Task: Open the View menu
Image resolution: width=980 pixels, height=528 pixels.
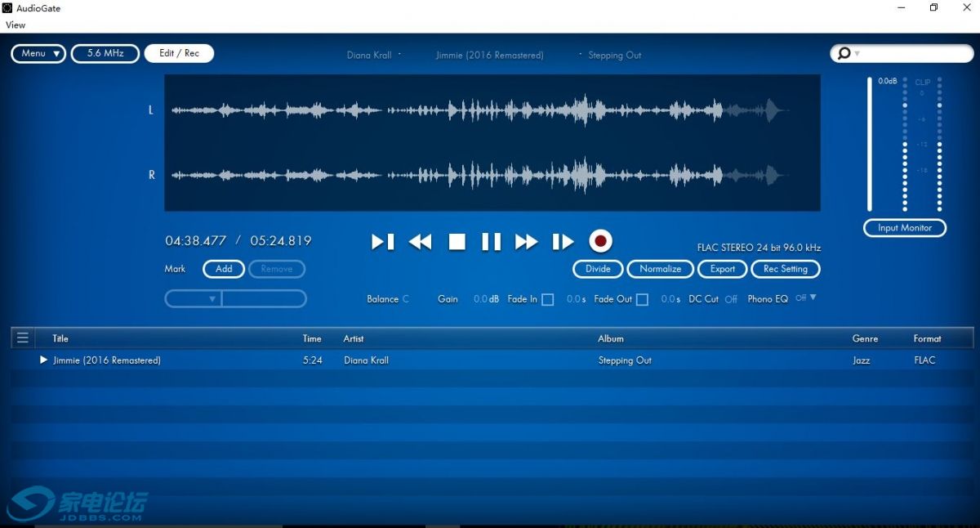Action: pyautogui.click(x=16, y=25)
